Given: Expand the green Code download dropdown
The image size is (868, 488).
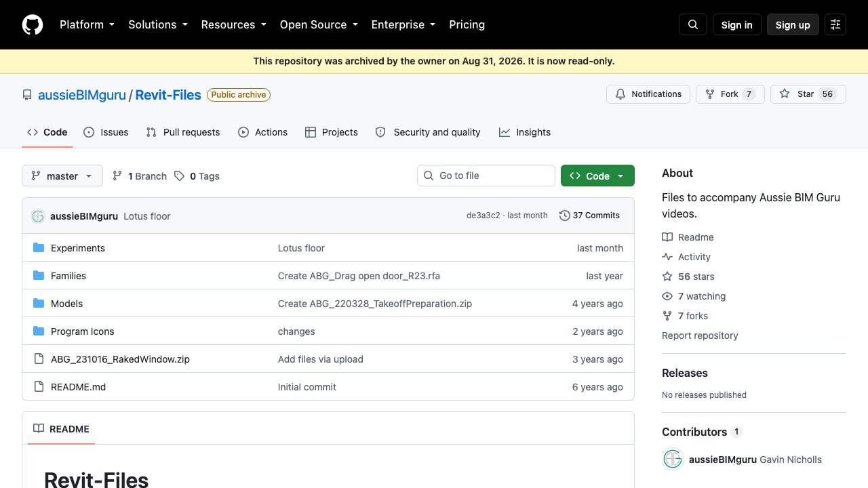Looking at the screenshot, I should (x=597, y=176).
